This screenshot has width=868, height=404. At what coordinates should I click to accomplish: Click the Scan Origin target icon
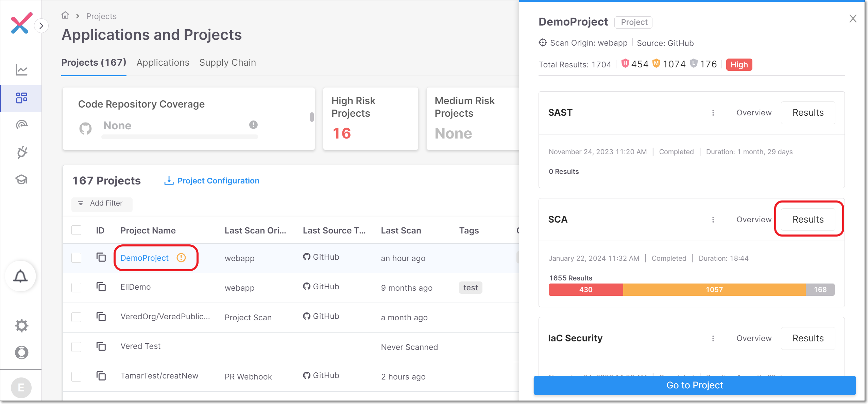coord(543,43)
